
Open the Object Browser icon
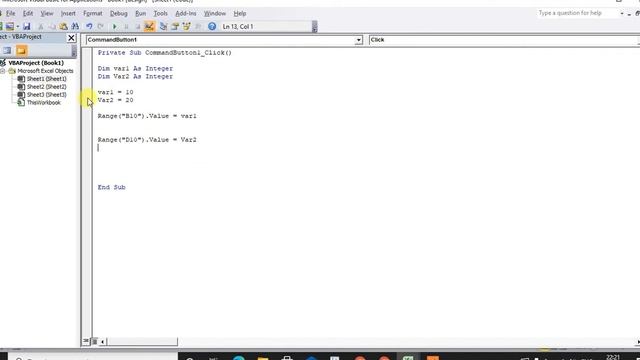point(187,27)
